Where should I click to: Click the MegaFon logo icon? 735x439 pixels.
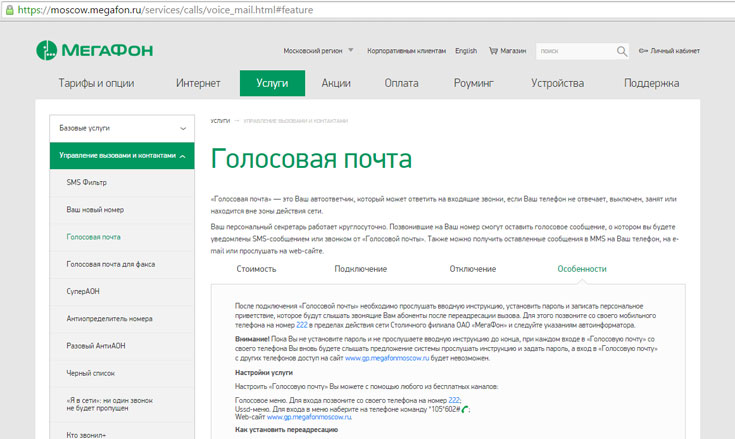click(46, 50)
